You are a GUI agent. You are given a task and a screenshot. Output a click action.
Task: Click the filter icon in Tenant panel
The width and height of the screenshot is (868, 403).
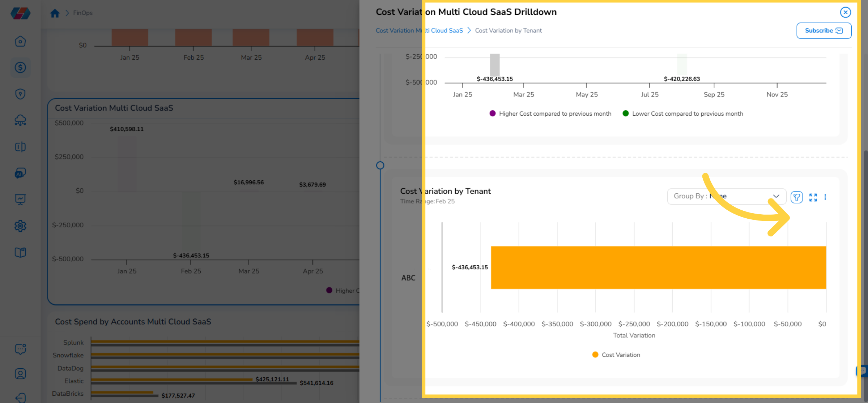796,197
